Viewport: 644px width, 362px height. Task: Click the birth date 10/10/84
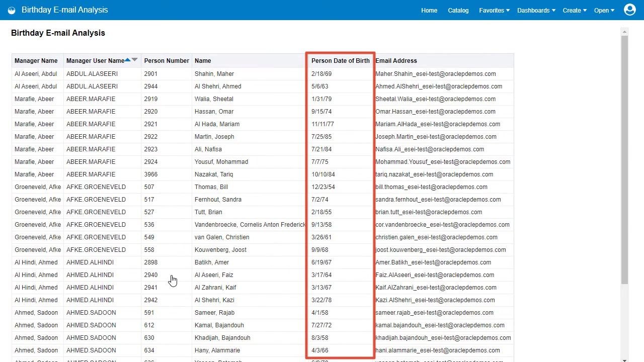[x=323, y=174]
